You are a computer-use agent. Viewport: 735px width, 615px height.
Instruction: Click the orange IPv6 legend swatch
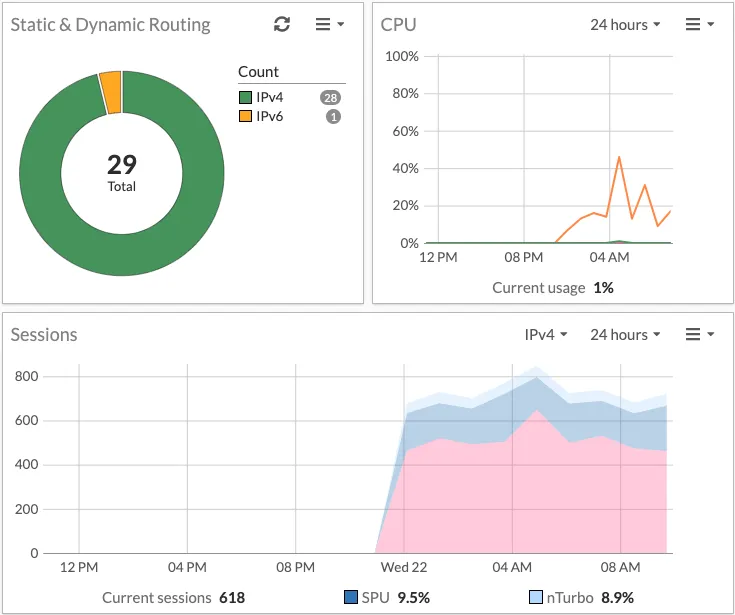click(x=245, y=116)
